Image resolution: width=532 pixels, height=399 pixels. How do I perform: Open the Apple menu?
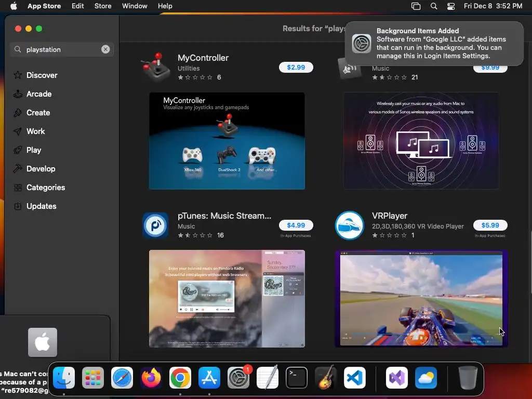pos(14,6)
